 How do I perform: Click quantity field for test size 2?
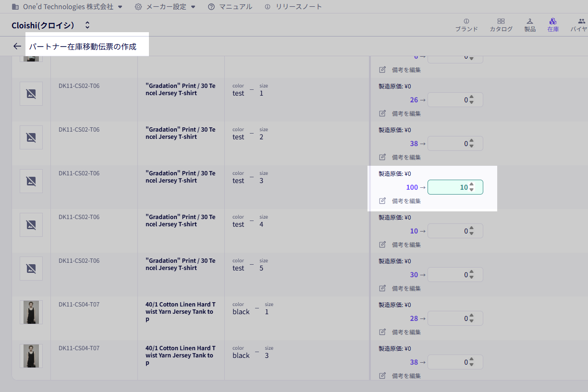point(448,144)
